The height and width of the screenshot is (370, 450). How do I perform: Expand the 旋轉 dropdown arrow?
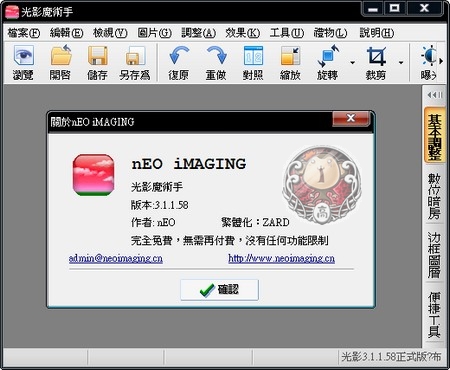pos(352,62)
